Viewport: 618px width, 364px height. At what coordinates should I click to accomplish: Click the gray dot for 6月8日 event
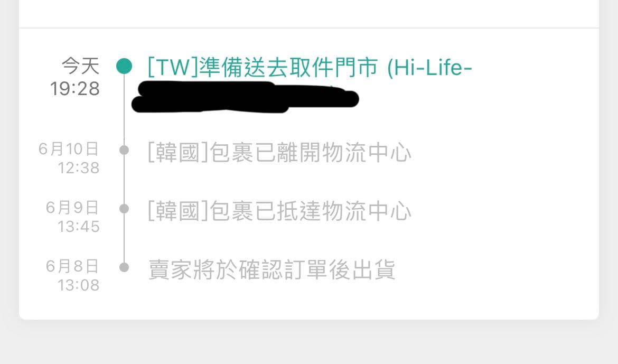pos(124,267)
